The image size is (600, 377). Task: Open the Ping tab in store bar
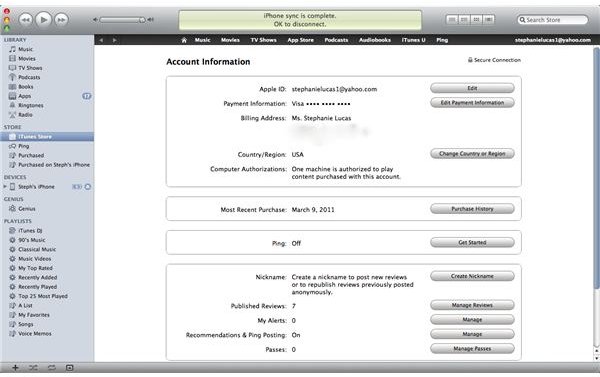point(442,40)
